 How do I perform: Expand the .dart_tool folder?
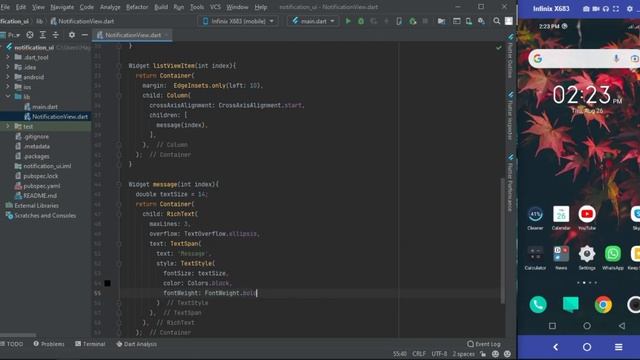point(8,57)
